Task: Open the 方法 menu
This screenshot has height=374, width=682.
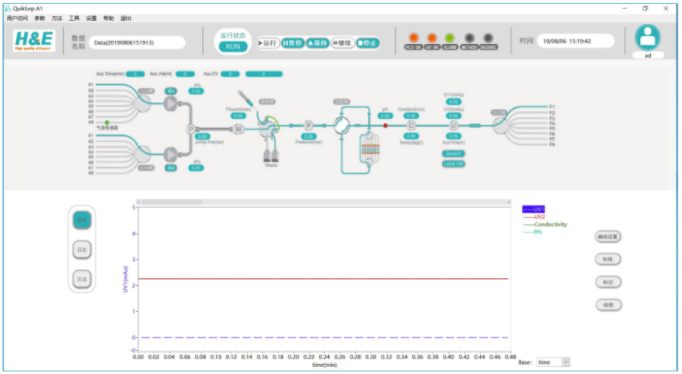Action: click(x=57, y=18)
